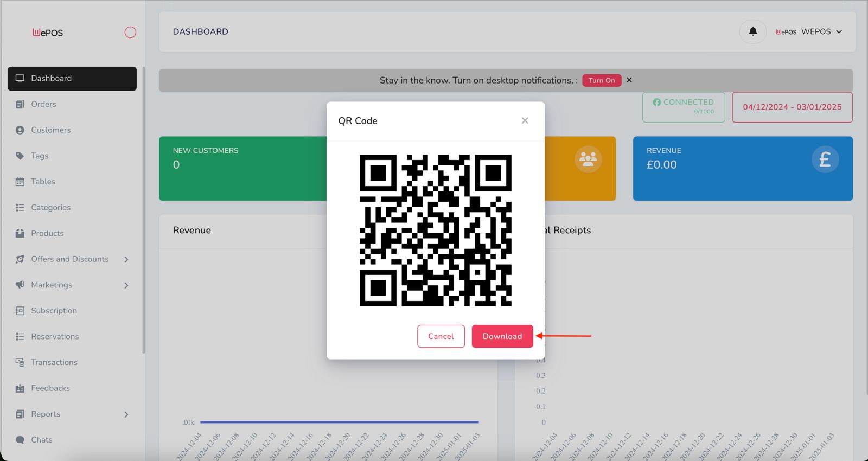The image size is (868, 461).
Task: Open the Dashboard menu item
Action: 72,79
